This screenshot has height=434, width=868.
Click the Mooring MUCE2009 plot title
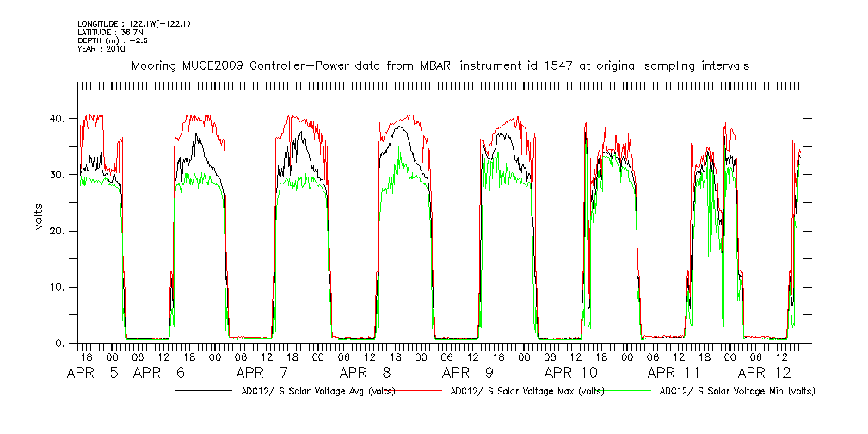pos(439,65)
